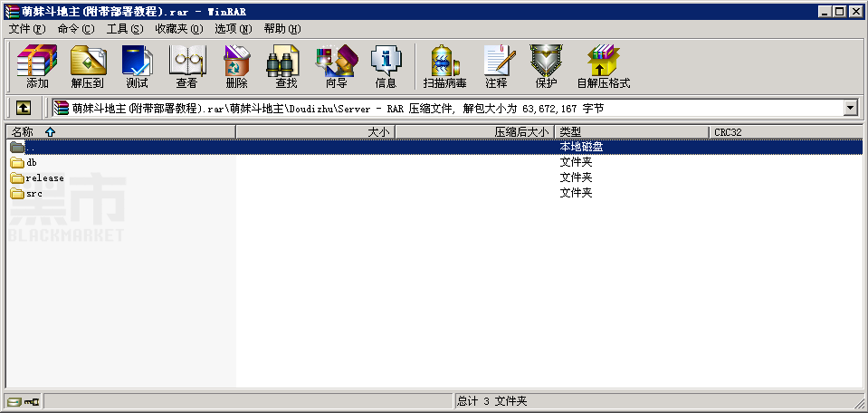
Task: Sort by Name (名称) column header
Action: tap(120, 132)
